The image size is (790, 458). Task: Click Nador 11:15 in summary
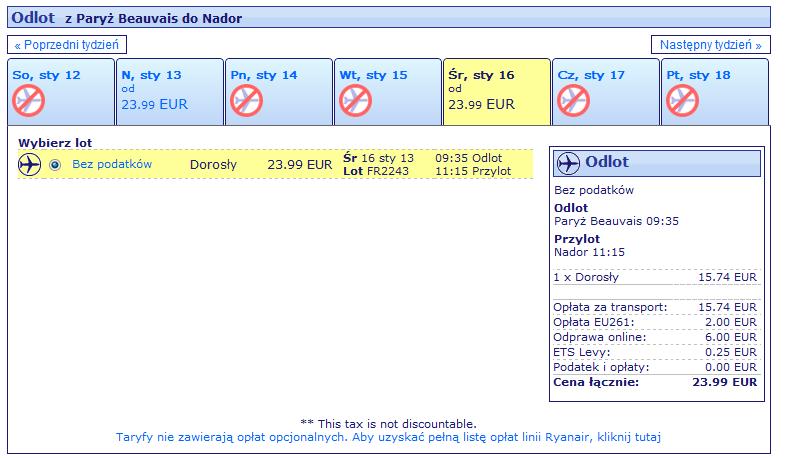(x=589, y=252)
